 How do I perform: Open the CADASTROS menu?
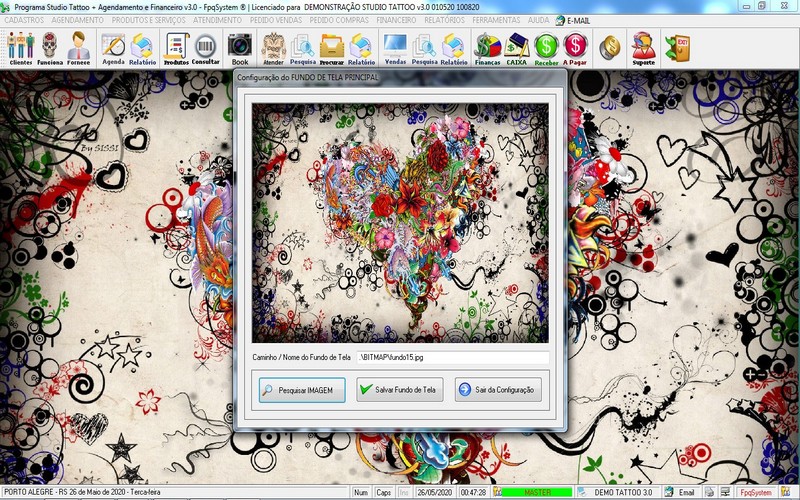tap(24, 20)
